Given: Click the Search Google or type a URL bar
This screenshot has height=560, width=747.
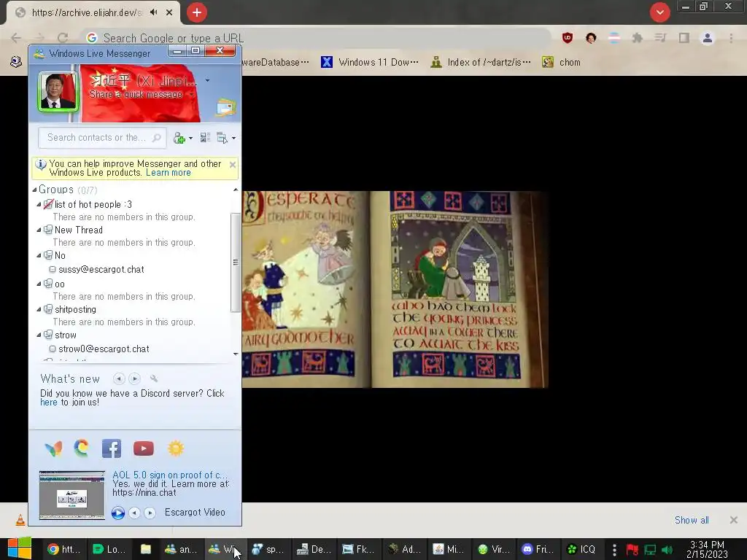Looking at the screenshot, I should [317, 38].
